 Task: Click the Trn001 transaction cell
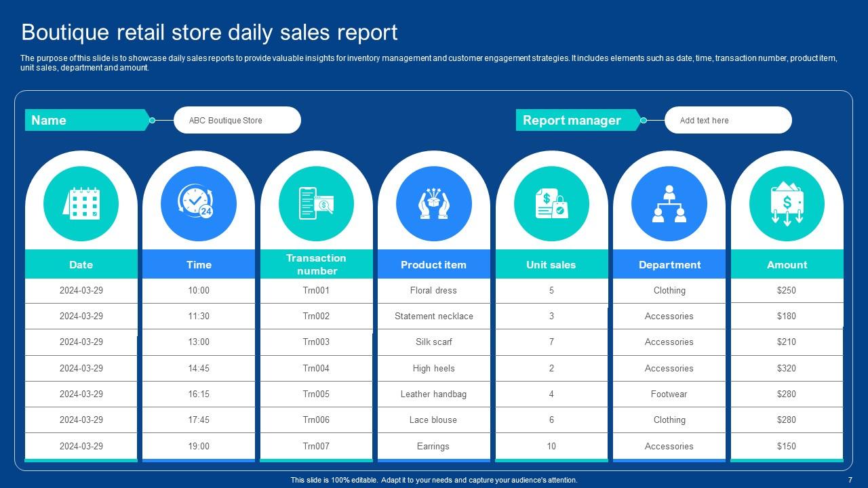point(317,290)
